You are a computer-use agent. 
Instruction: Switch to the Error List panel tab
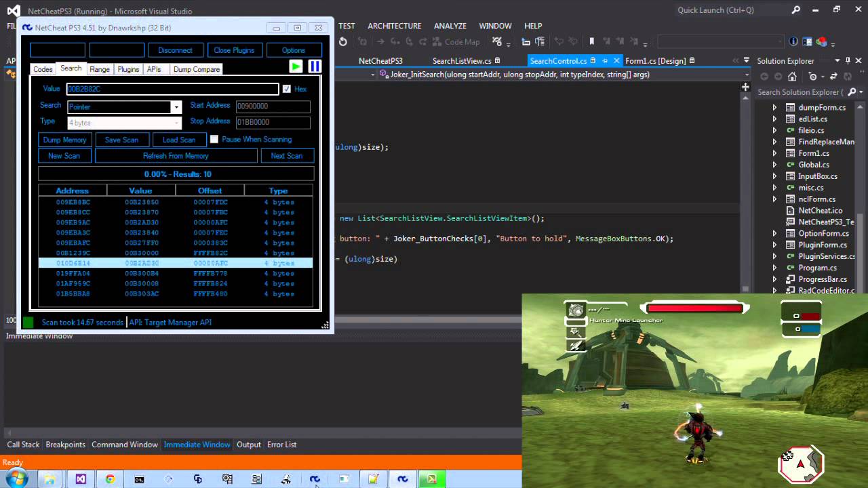(x=282, y=445)
